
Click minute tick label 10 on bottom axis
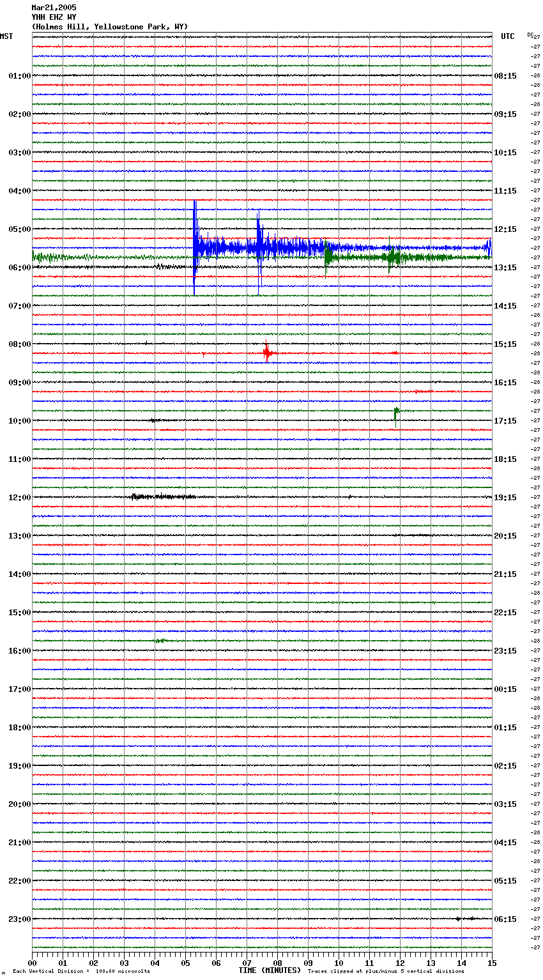[x=339, y=963]
